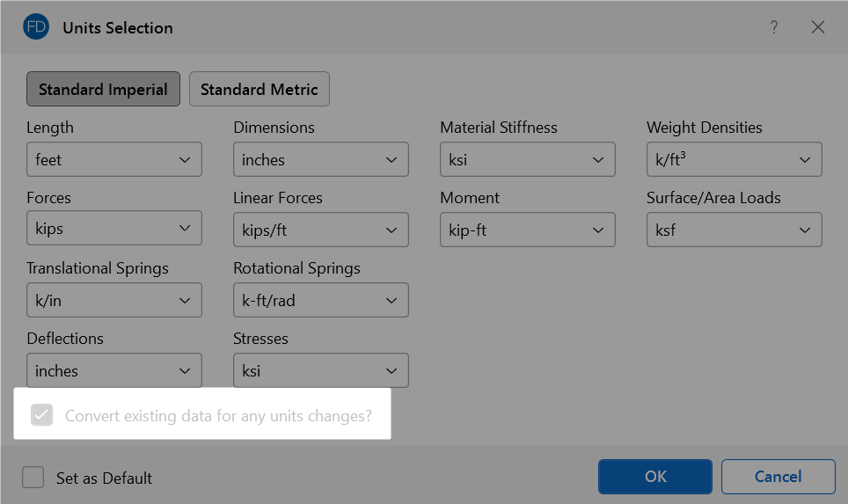
Task: Enable the Set as Default checkbox
Action: 33,478
